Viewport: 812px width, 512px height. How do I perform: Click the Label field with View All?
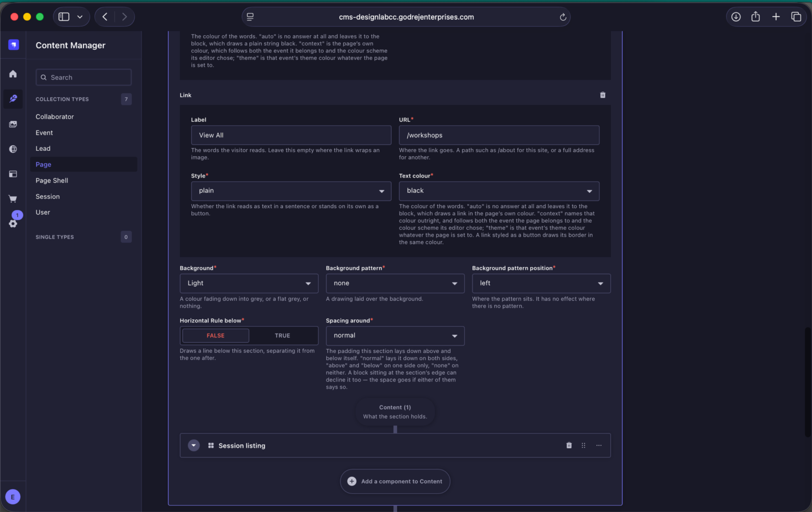point(291,135)
